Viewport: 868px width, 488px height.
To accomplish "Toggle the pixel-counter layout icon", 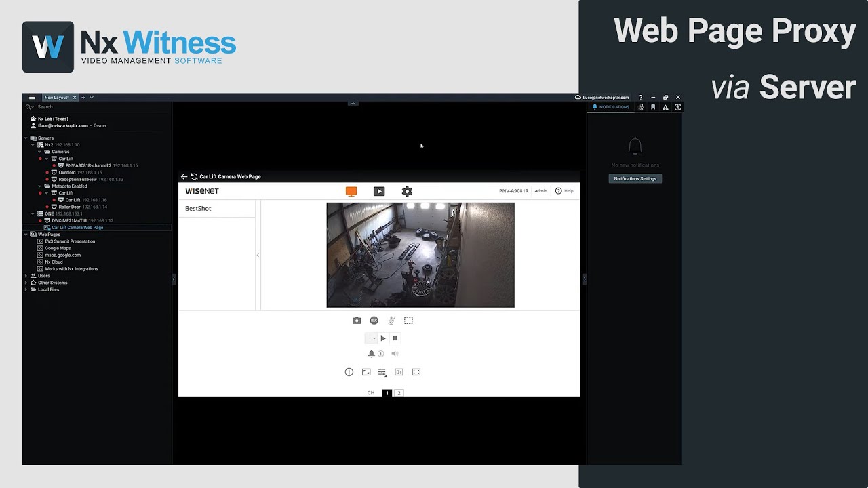I will [x=399, y=372].
